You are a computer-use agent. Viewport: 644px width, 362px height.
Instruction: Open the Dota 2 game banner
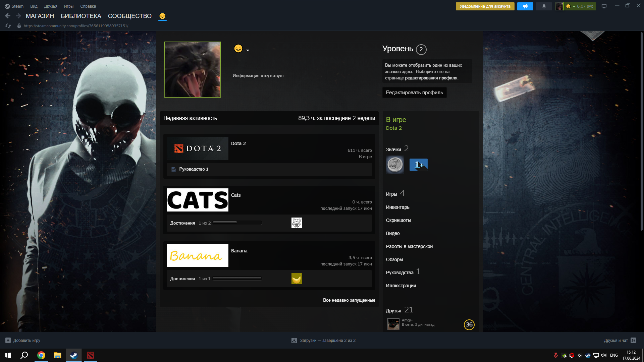point(198,148)
